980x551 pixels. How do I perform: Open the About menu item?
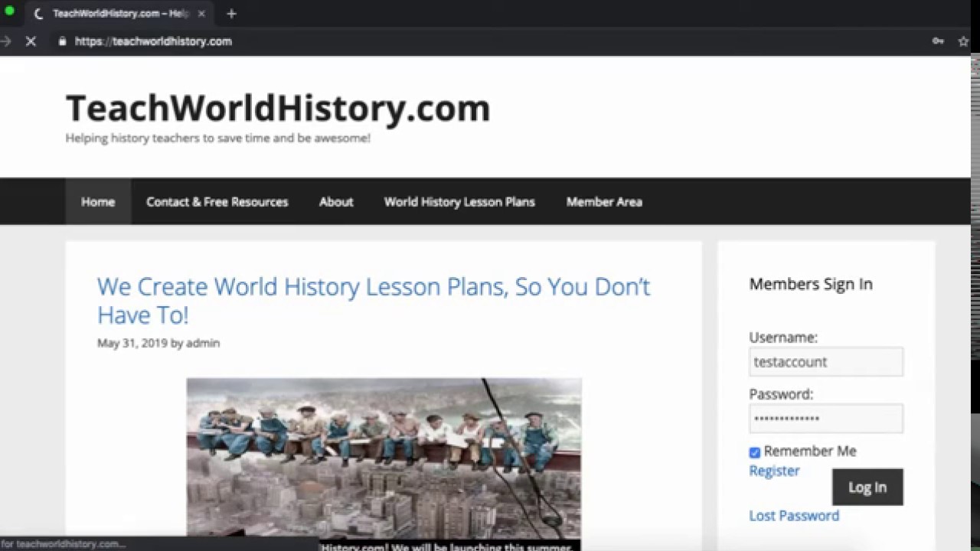[x=336, y=202]
